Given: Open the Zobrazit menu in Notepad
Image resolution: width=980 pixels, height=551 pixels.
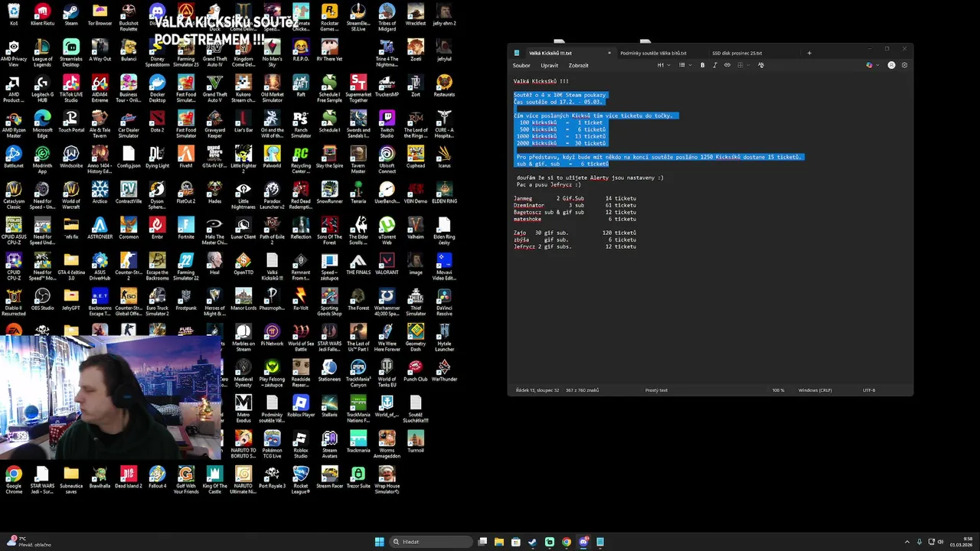Looking at the screenshot, I should 578,65.
